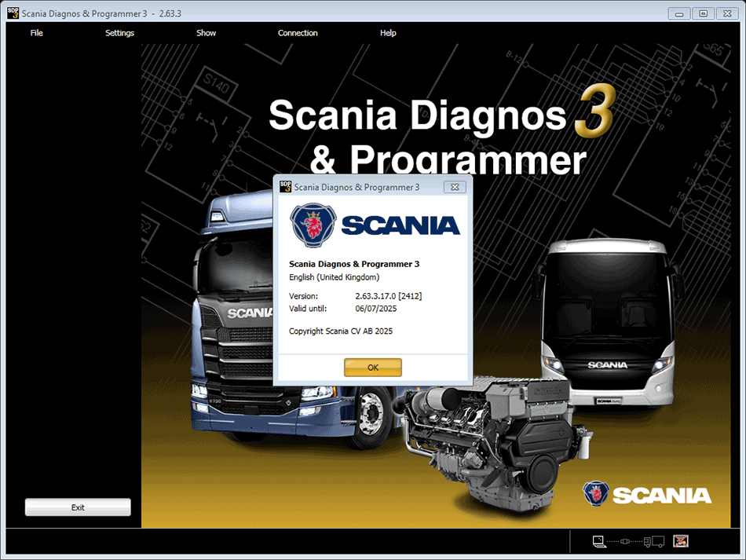Click the crossed-out card status icon
This screenshot has height=560, width=746.
tap(680, 541)
